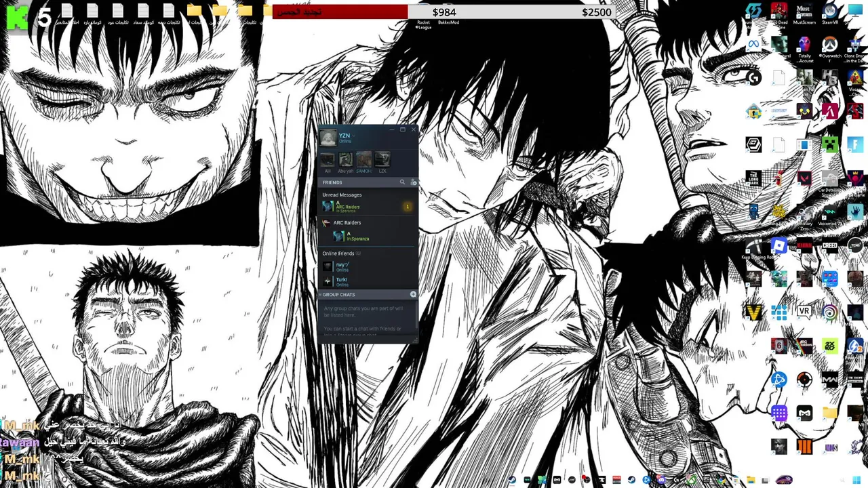Open the Windows Start button
Screen dimensions: 868x488
click(856, 480)
